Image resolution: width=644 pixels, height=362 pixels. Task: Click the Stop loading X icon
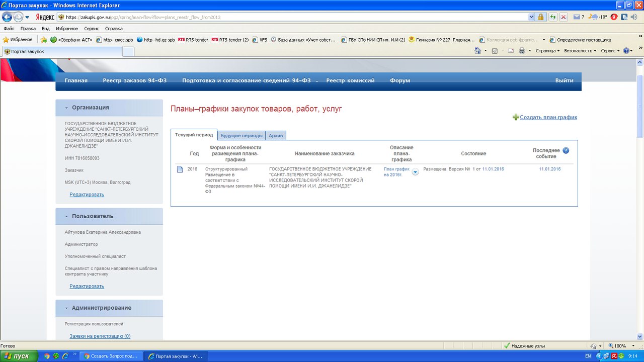563,17
